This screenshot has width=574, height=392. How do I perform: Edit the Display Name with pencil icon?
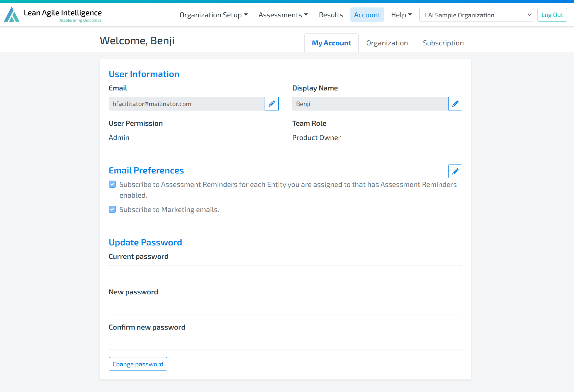pyautogui.click(x=455, y=104)
